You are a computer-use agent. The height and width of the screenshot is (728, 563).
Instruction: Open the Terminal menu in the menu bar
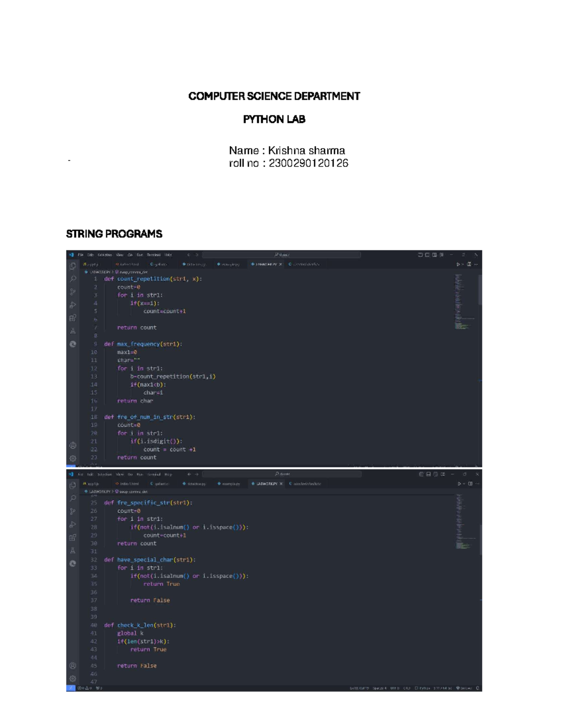point(154,255)
